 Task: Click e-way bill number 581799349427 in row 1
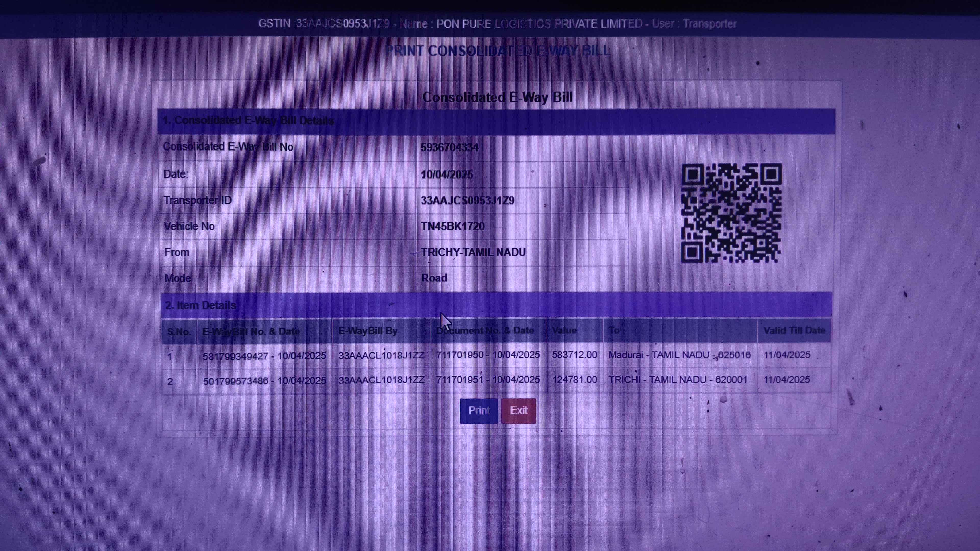click(x=236, y=356)
